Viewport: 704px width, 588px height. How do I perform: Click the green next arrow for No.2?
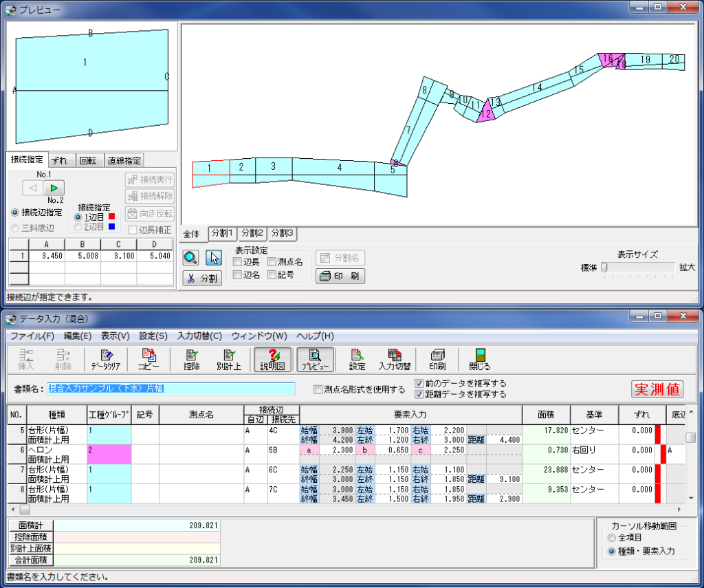pos(54,188)
